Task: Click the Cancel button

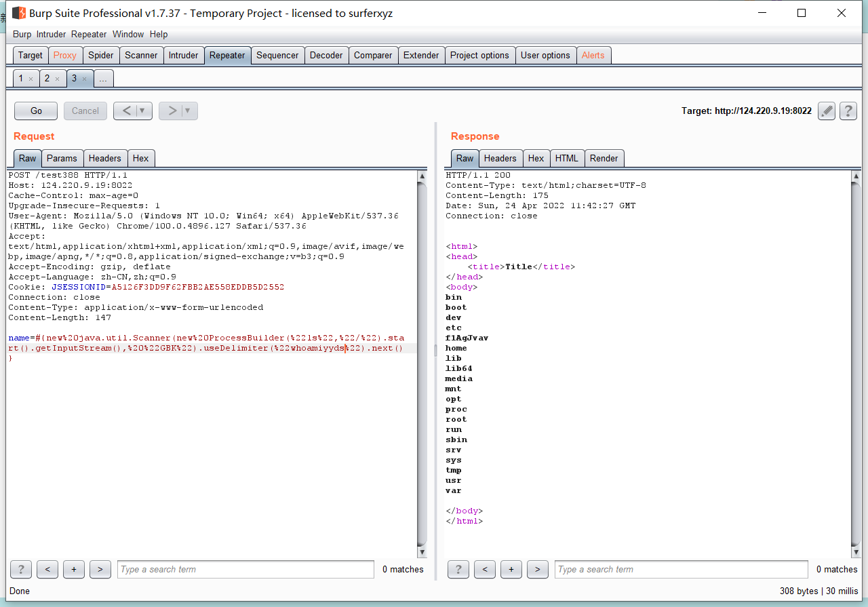Action: [x=85, y=111]
